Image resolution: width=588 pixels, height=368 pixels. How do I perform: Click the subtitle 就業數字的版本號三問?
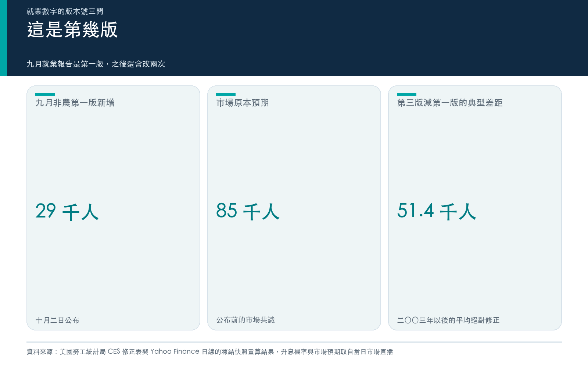[x=65, y=11]
